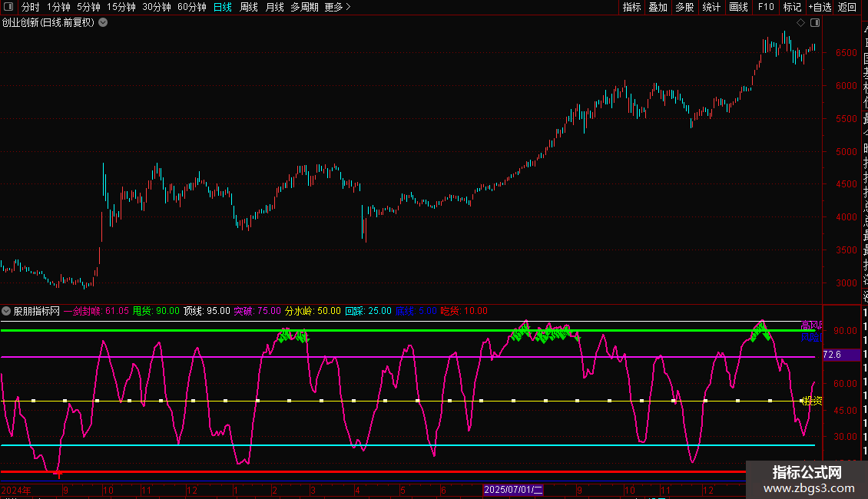
Task: Click the 股朋指标网 indicator name
Action: [37, 311]
